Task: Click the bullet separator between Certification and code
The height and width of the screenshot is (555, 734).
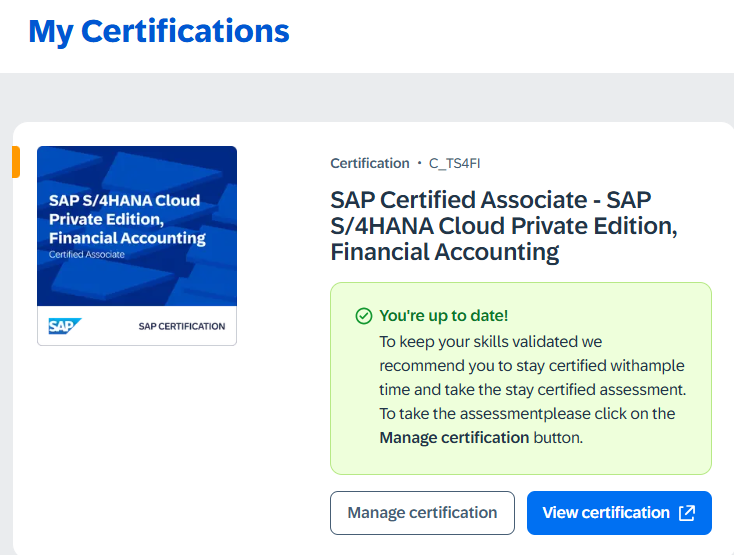Action: pyautogui.click(x=419, y=164)
